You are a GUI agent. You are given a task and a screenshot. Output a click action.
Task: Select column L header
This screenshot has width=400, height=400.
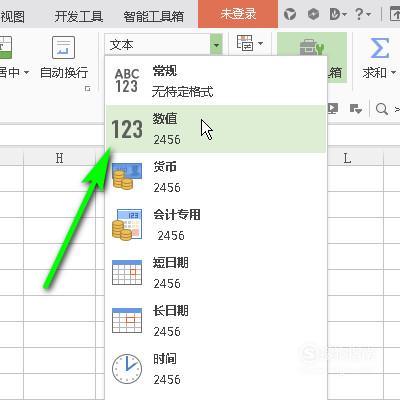point(347,158)
